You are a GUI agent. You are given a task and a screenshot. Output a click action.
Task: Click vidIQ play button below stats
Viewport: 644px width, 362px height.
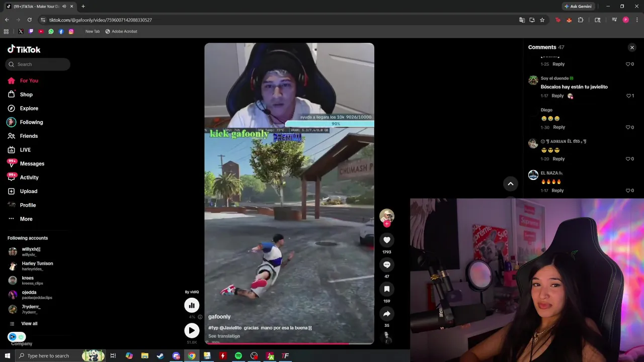[x=192, y=330]
